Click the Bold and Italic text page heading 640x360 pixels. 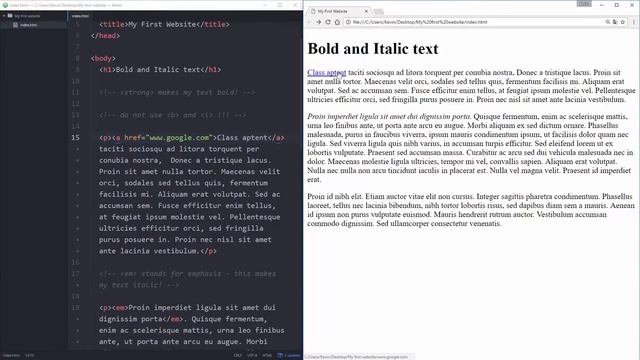pyautogui.click(x=373, y=49)
